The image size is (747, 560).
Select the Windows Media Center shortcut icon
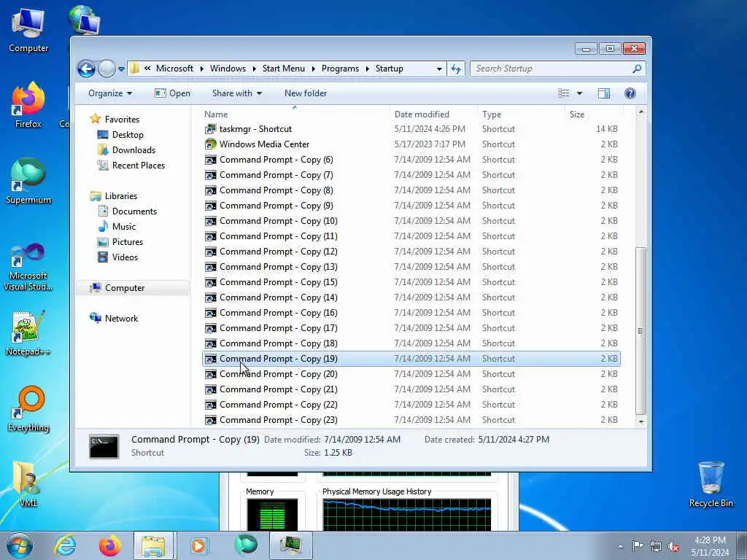point(210,144)
